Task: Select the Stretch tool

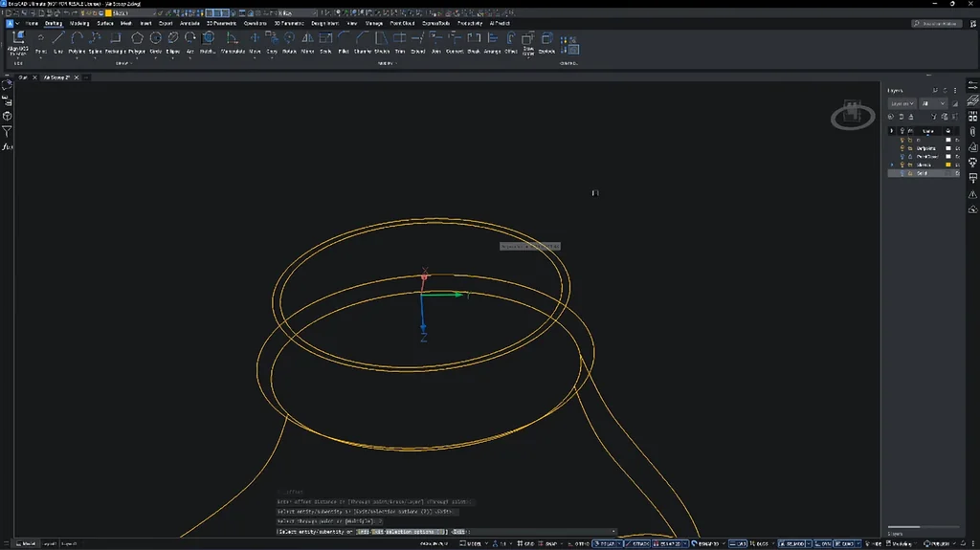Action: tap(381, 42)
